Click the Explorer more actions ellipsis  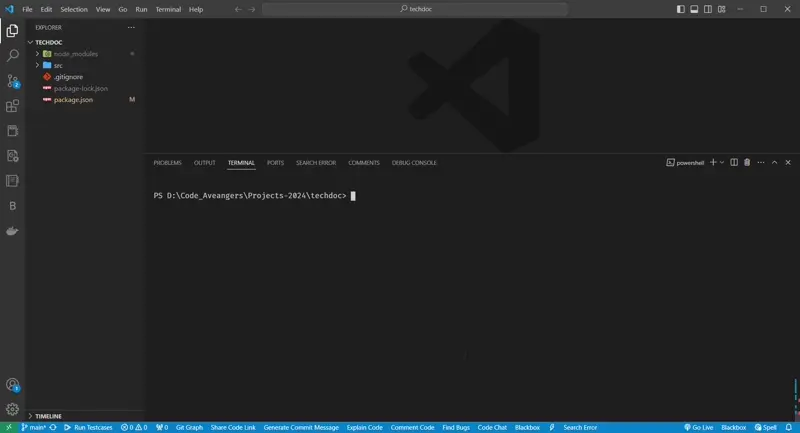click(x=131, y=28)
